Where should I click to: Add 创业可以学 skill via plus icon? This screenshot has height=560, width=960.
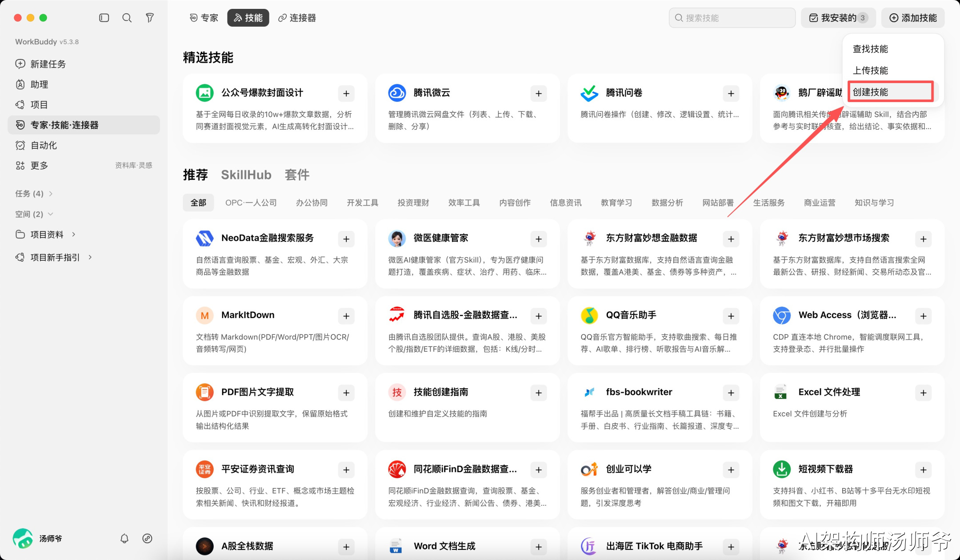[x=731, y=470]
